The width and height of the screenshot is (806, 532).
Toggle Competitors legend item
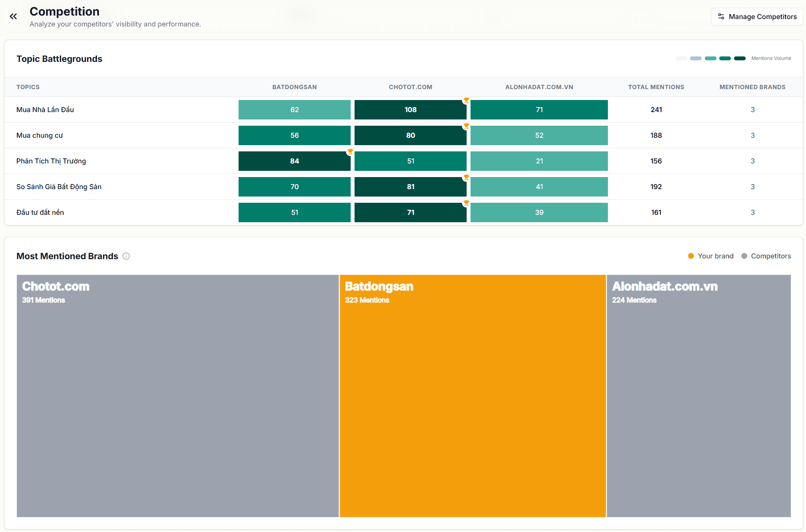tap(766, 256)
